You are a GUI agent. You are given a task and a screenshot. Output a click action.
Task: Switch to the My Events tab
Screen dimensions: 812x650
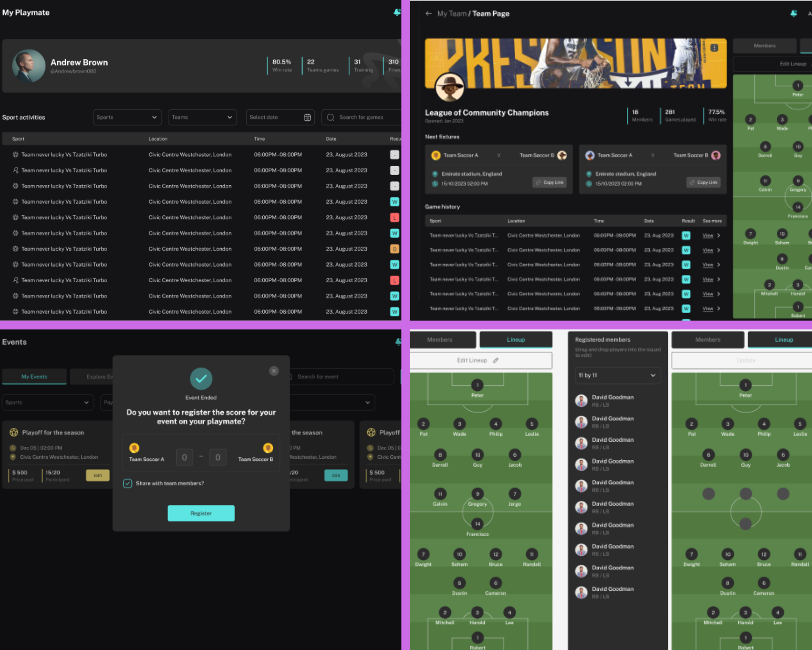coord(34,376)
